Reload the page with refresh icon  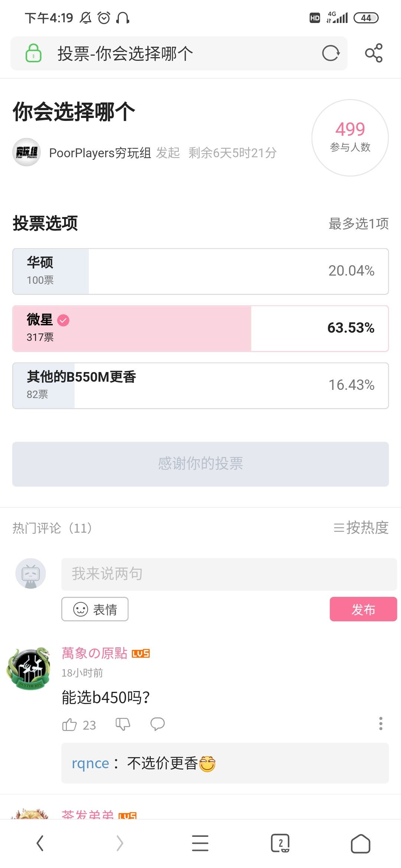pyautogui.click(x=330, y=53)
